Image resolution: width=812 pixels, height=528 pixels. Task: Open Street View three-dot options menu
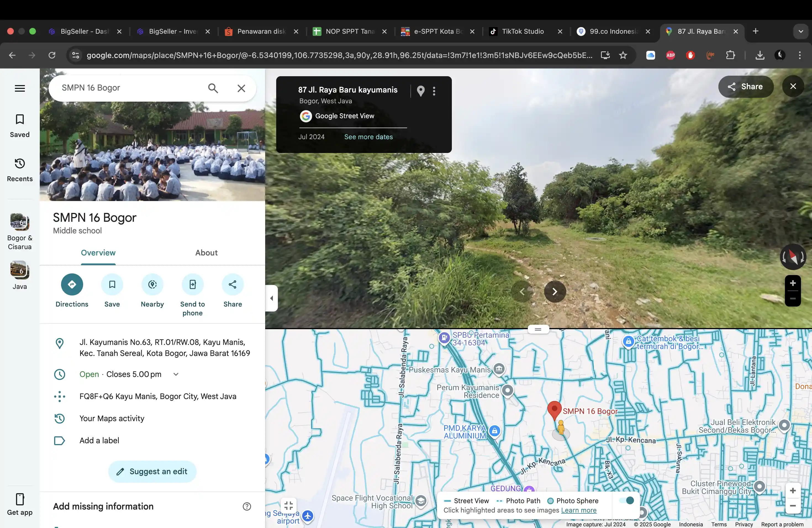click(x=434, y=91)
